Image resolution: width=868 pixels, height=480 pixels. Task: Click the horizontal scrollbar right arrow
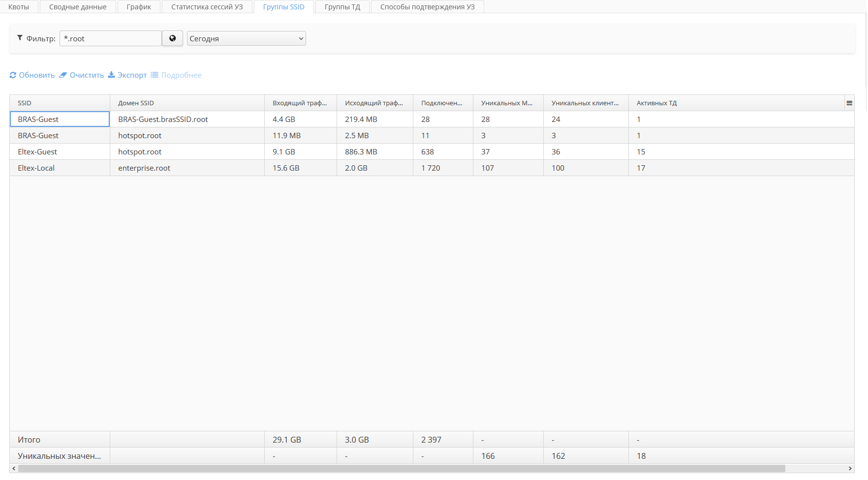pyautogui.click(x=850, y=469)
